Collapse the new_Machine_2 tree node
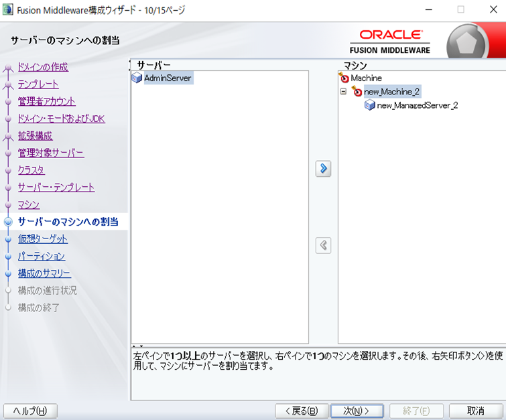506x420 pixels. tap(344, 92)
